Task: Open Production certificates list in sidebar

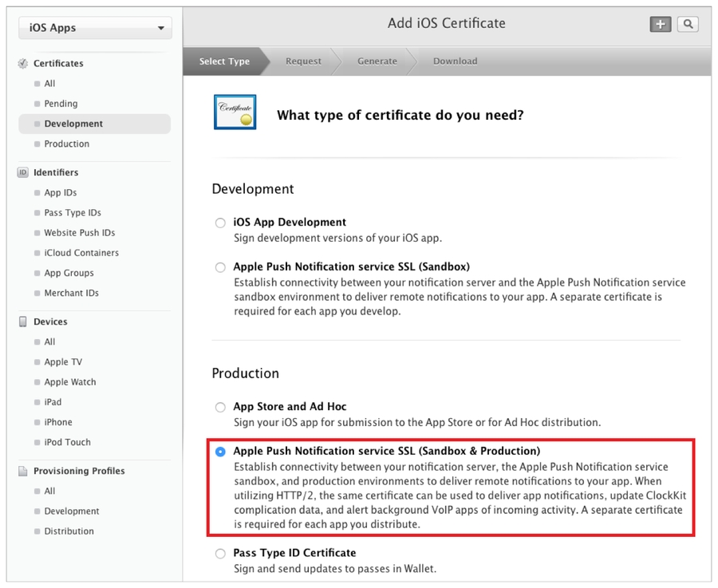Action: [66, 144]
